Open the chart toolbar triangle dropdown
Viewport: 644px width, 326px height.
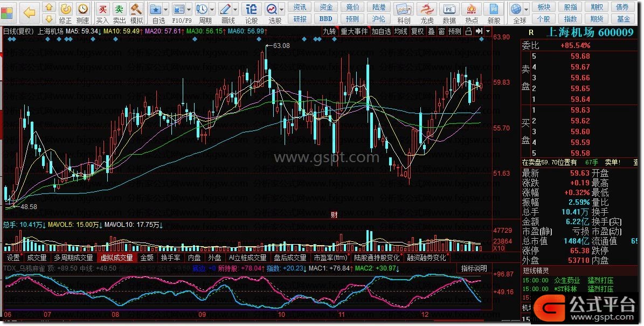click(488, 31)
